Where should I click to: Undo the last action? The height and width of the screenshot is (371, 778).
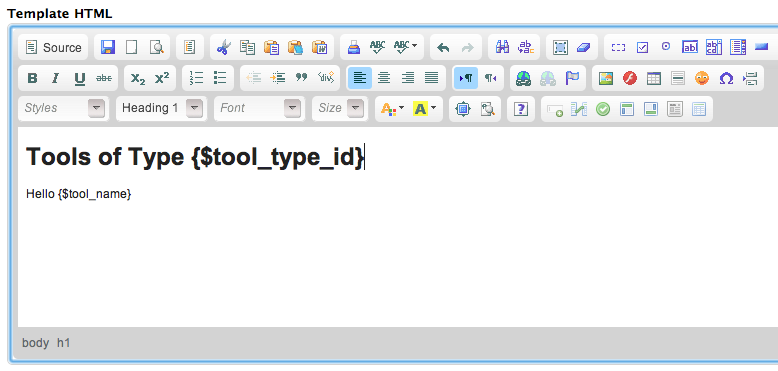pos(443,48)
